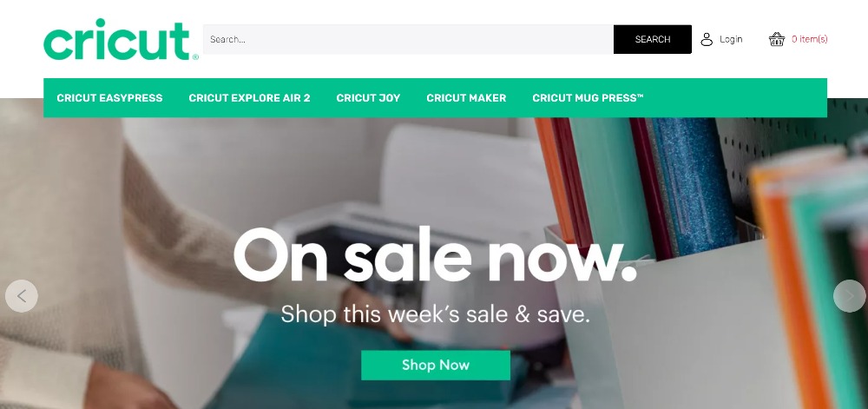Open the Login link
This screenshot has width=868, height=409.
coord(731,39)
